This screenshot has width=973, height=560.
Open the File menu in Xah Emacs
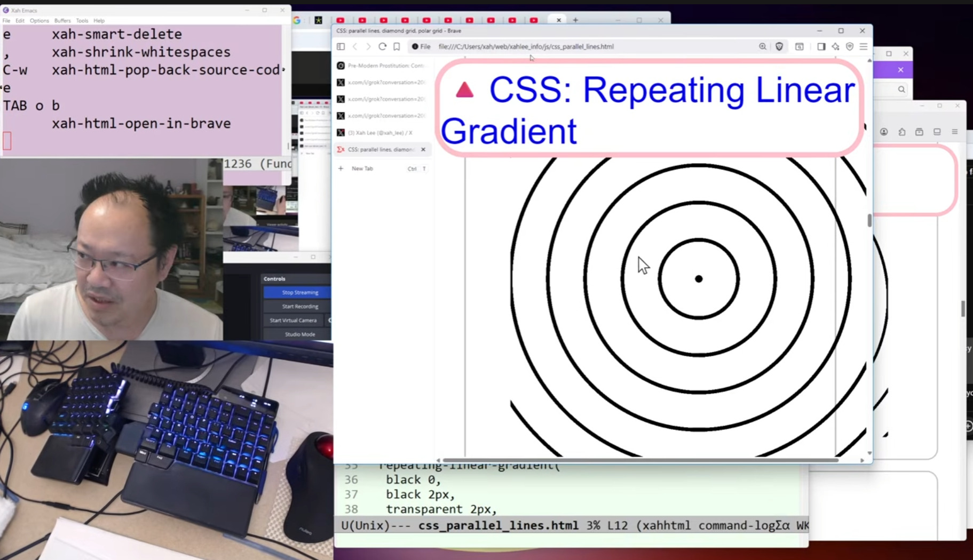pyautogui.click(x=6, y=21)
